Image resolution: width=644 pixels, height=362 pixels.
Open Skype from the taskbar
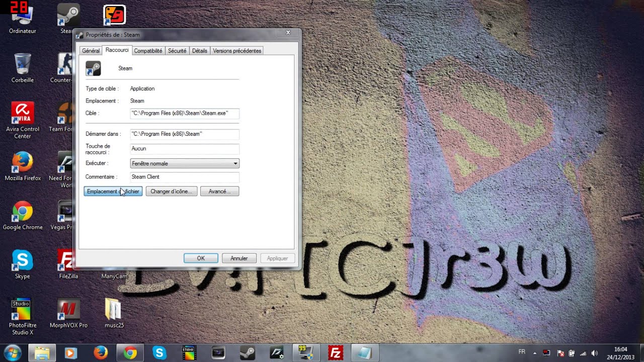point(159,353)
